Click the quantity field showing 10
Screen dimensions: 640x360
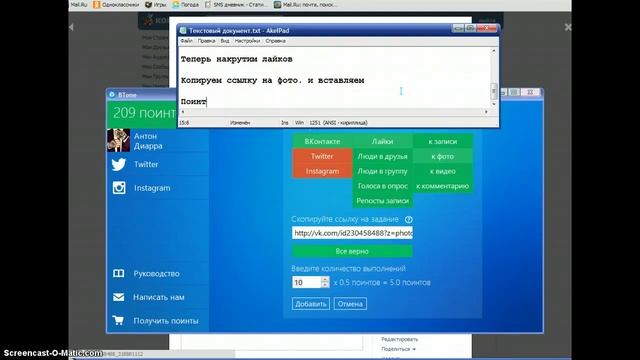coord(307,282)
